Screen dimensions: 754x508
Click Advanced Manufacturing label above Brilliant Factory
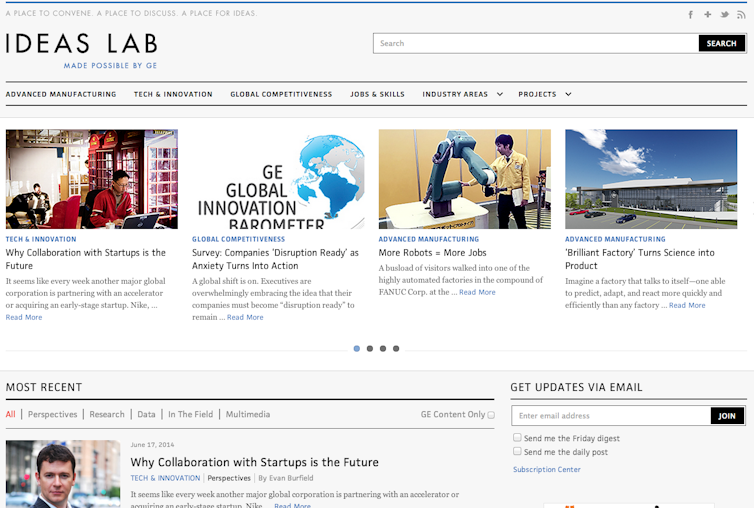(x=615, y=239)
